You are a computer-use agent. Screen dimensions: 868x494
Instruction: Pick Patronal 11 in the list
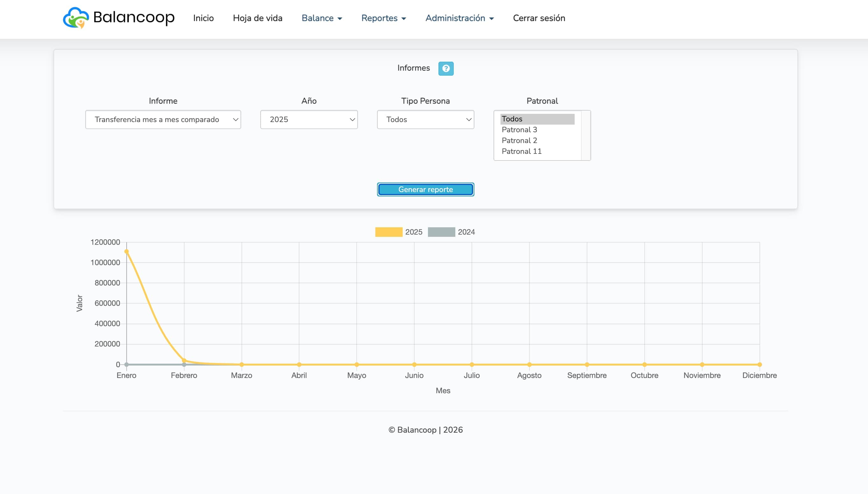521,151
